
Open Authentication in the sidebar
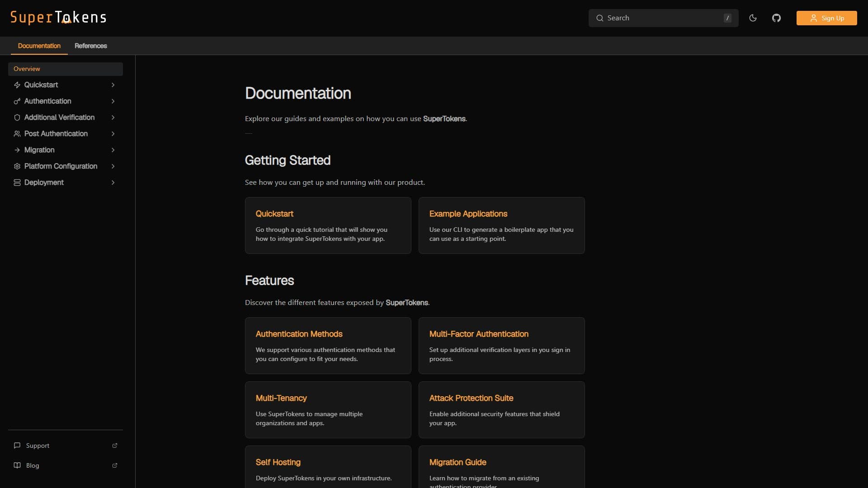point(66,101)
